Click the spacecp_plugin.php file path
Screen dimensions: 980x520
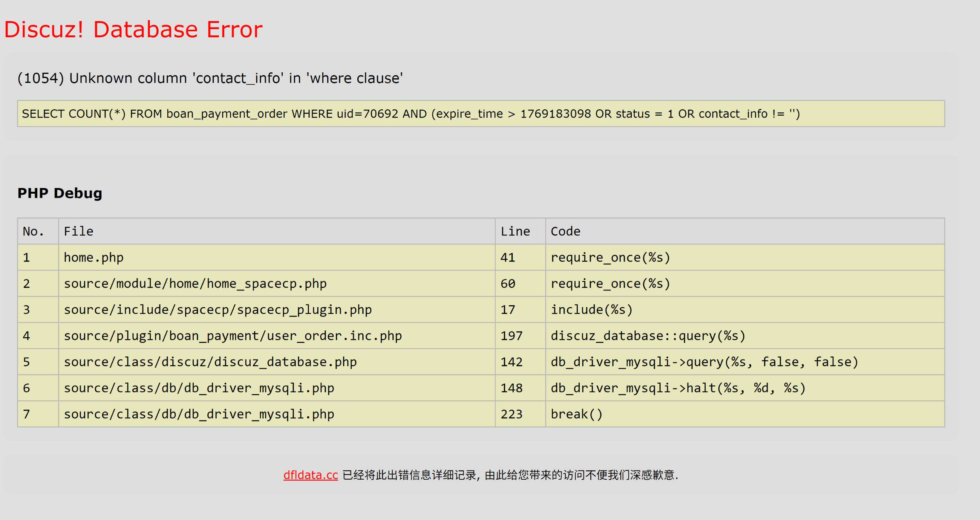(217, 310)
